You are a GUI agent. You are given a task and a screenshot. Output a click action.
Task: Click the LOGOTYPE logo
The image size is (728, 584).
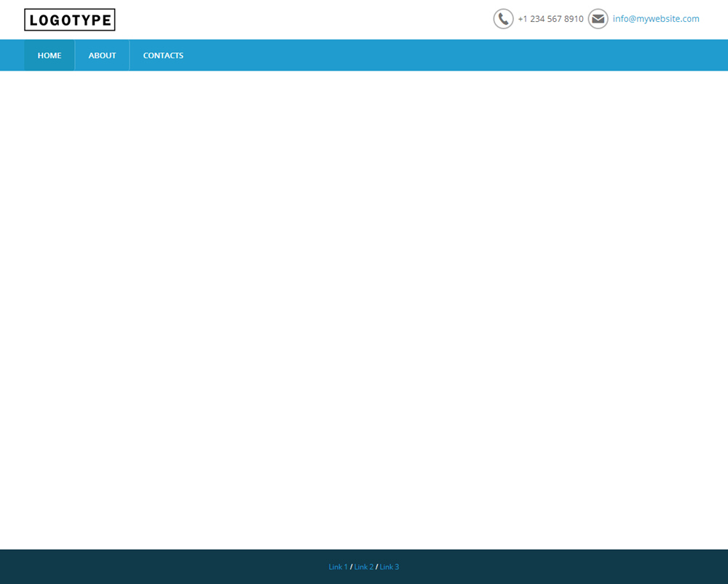point(70,20)
